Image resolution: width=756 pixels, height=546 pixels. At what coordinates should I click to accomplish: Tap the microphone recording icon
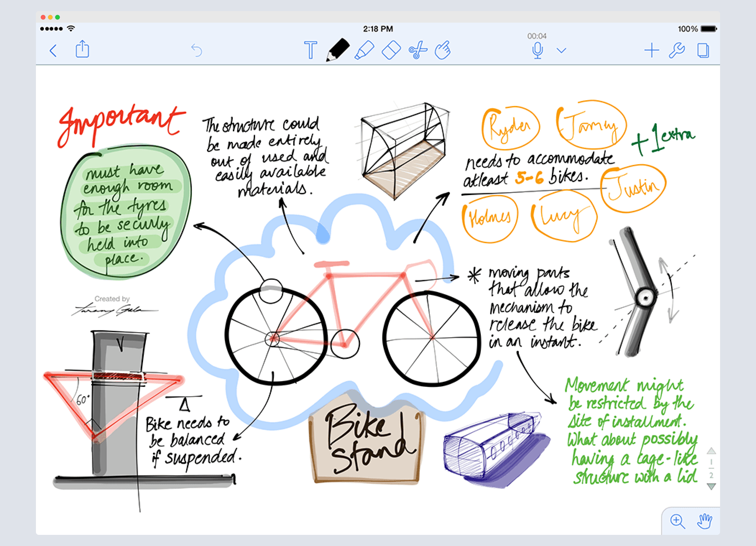point(538,50)
